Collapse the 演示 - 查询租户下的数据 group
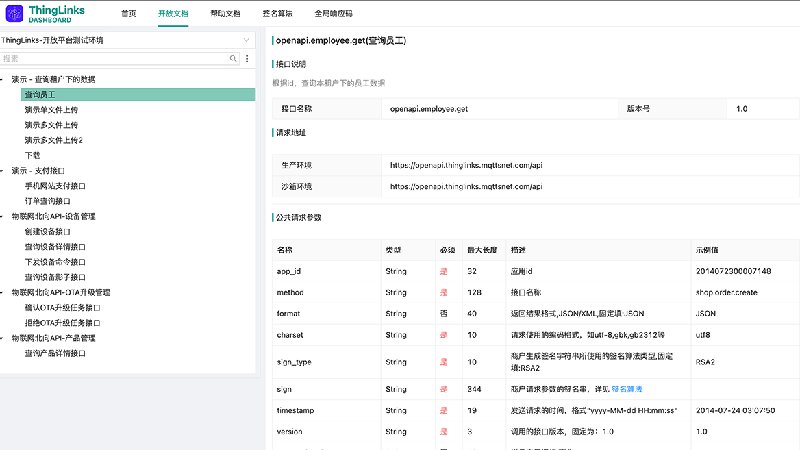Screen dimensions: 800x450 (x=2, y=79)
